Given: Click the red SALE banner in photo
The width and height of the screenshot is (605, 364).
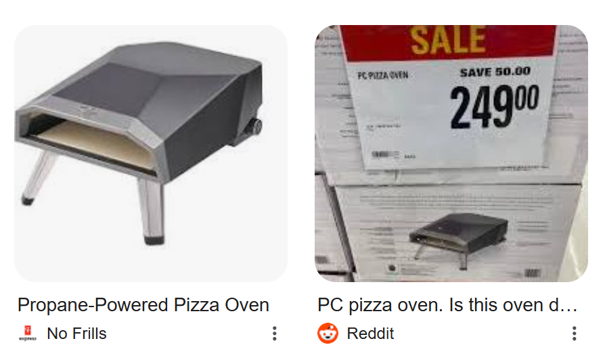Looking at the screenshot, I should tap(449, 41).
